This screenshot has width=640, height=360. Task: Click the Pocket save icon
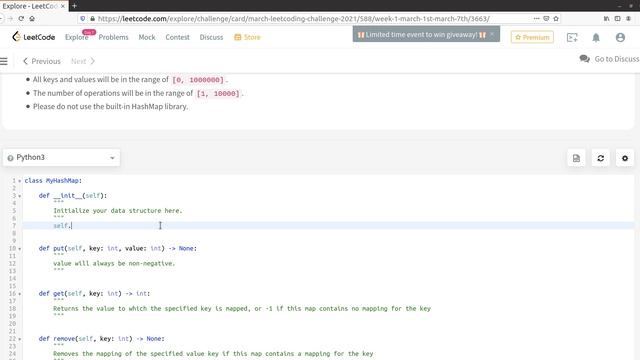coord(546,19)
